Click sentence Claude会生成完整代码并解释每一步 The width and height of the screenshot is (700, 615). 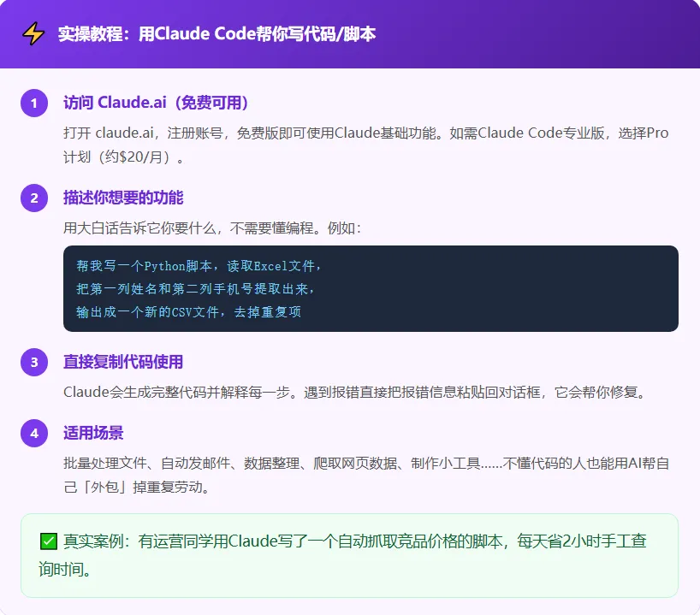(x=354, y=392)
